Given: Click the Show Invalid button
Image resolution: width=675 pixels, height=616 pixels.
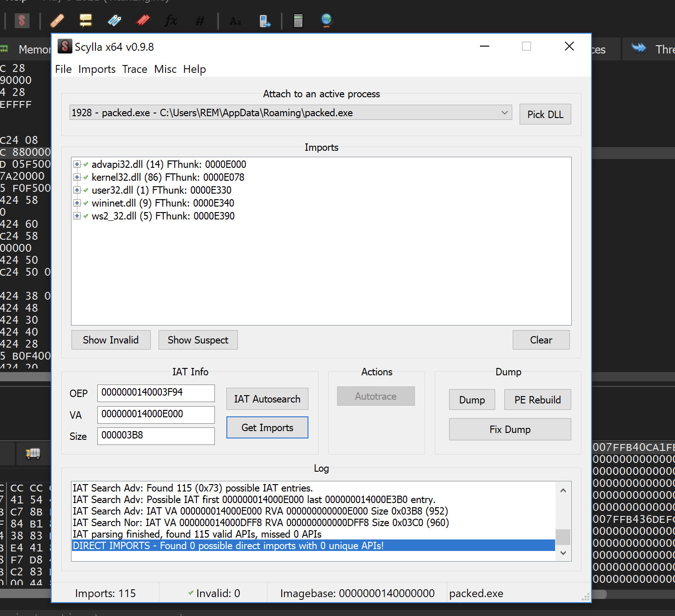Looking at the screenshot, I should coord(111,340).
